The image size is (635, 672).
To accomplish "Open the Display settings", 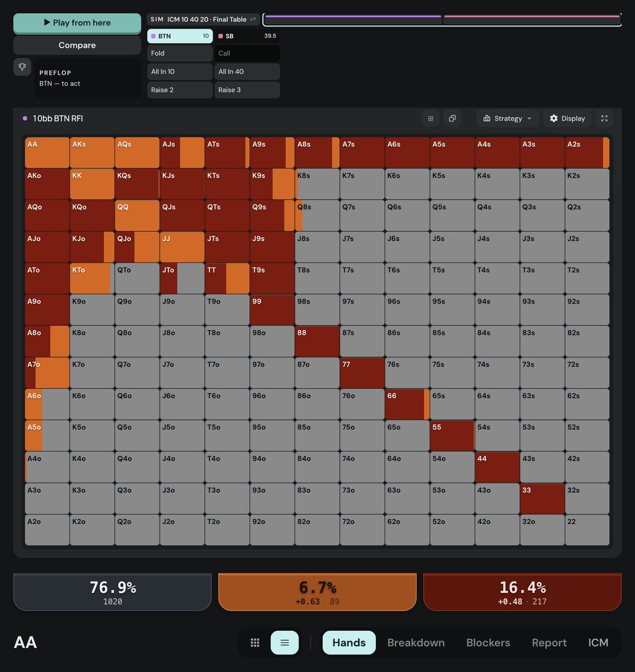I will pos(567,119).
